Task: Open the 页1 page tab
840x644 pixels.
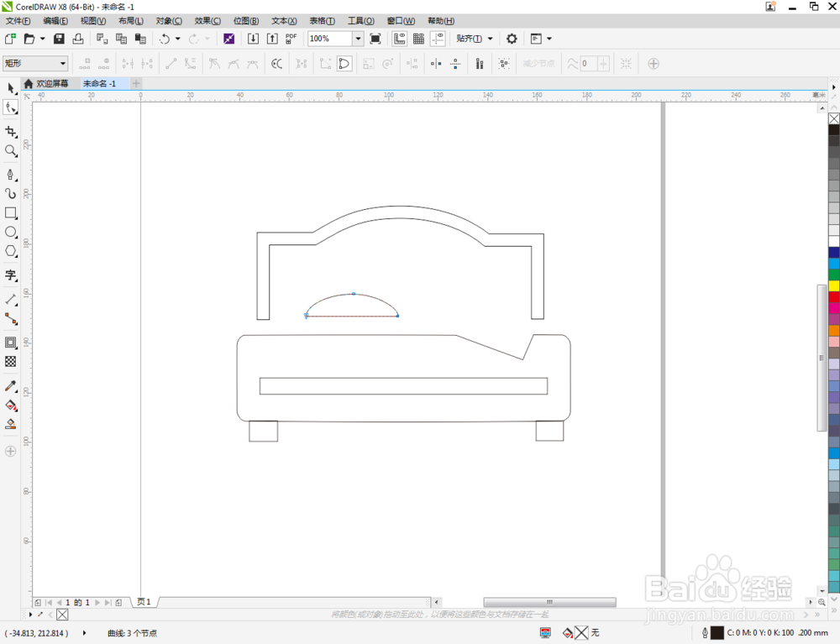Action: click(144, 602)
